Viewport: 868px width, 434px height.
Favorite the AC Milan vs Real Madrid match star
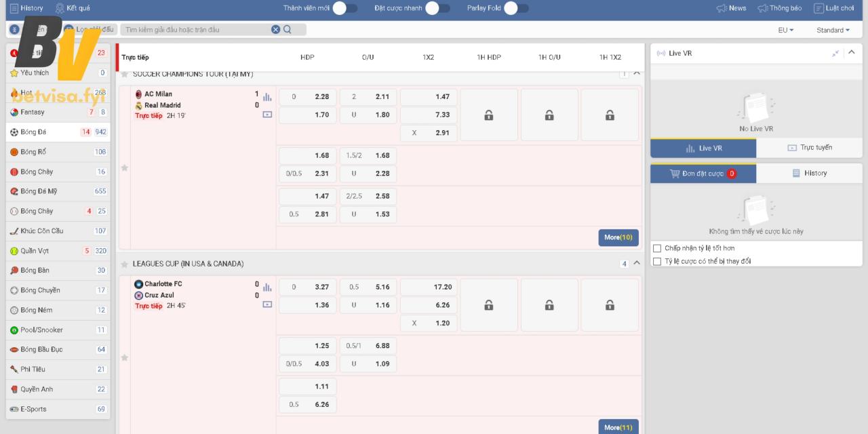click(124, 167)
